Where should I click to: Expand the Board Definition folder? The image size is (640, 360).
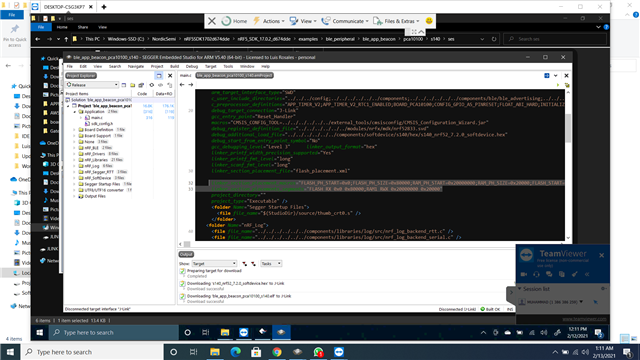[75, 130]
